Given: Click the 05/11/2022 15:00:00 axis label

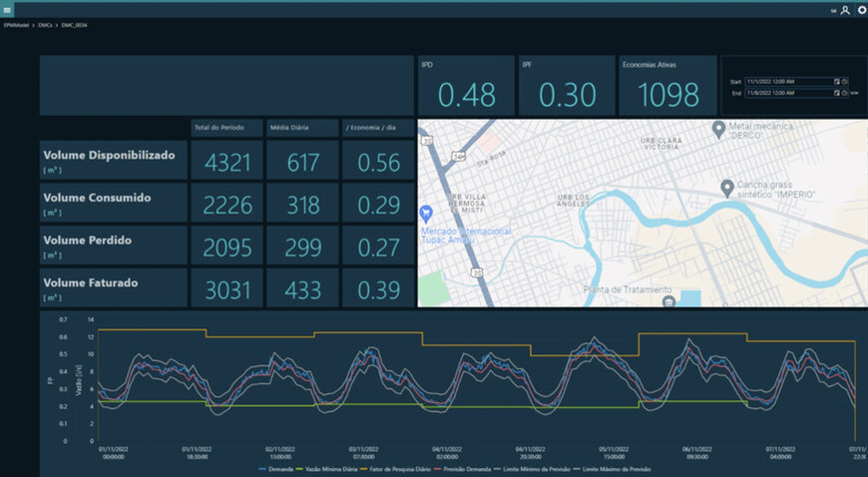Looking at the screenshot, I should (x=614, y=453).
